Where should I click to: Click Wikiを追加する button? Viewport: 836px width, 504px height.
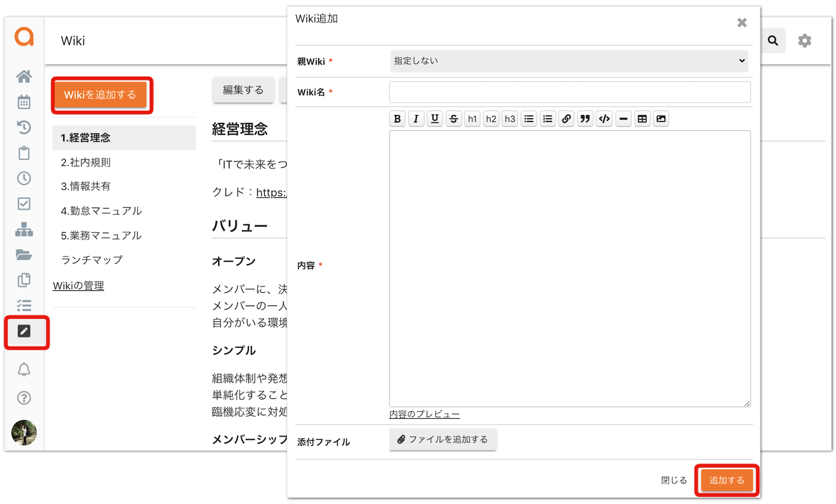click(100, 95)
